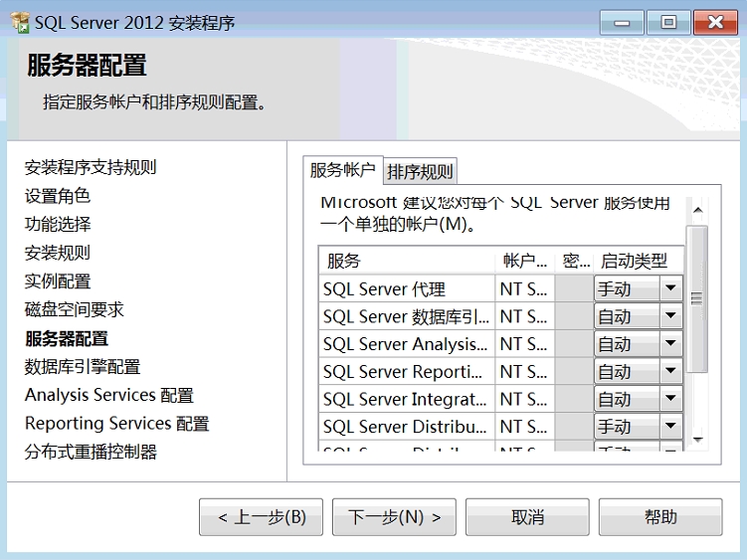Image resolution: width=747 pixels, height=560 pixels.
Task: Switch to the 排序规则 tab
Action: click(x=420, y=171)
